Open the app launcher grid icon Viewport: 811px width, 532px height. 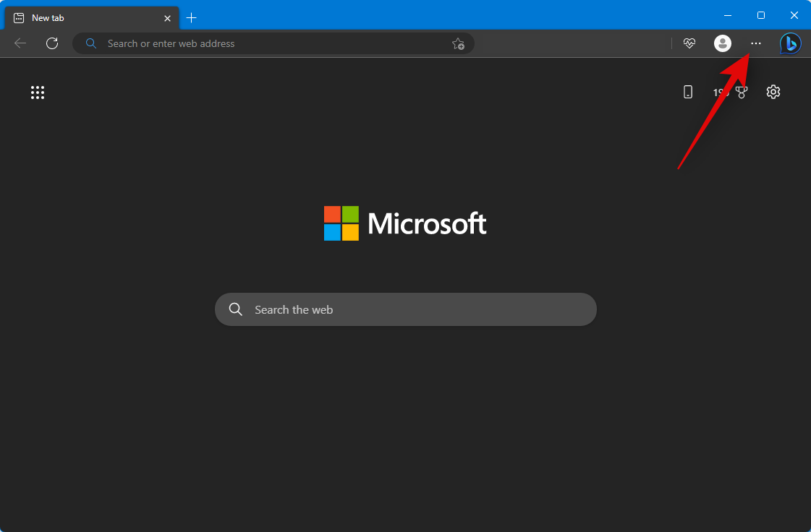(38, 93)
